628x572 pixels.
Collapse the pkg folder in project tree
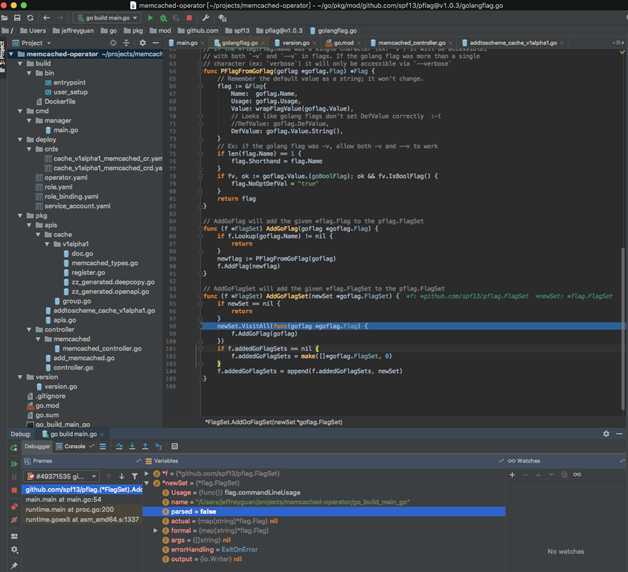click(x=22, y=215)
